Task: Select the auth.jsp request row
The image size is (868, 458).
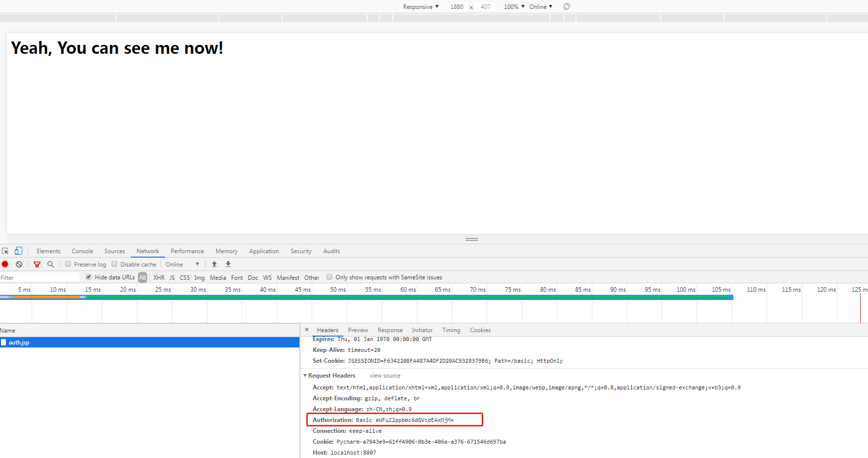Action: click(x=150, y=343)
